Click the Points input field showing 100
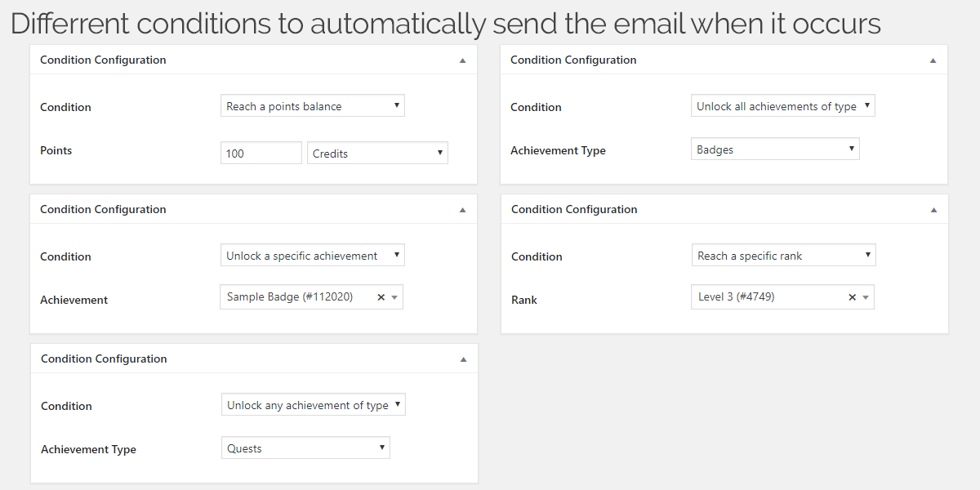The width and height of the screenshot is (980, 490). coord(261,153)
